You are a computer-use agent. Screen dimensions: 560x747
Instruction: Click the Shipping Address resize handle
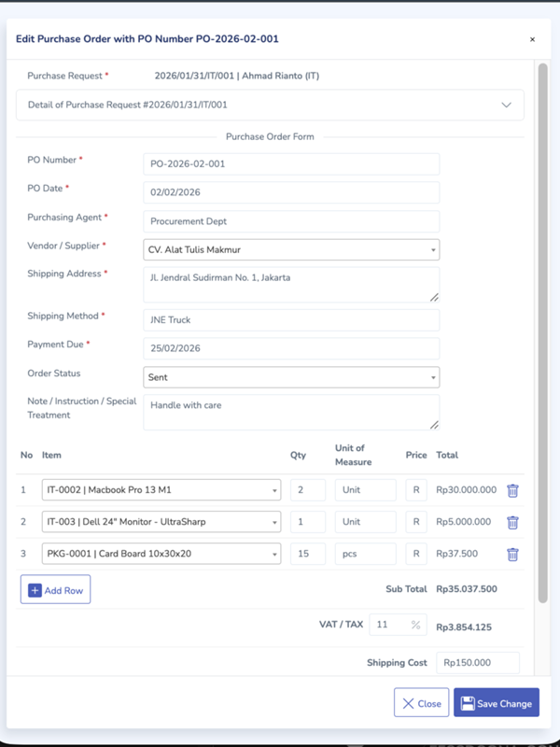click(x=434, y=298)
